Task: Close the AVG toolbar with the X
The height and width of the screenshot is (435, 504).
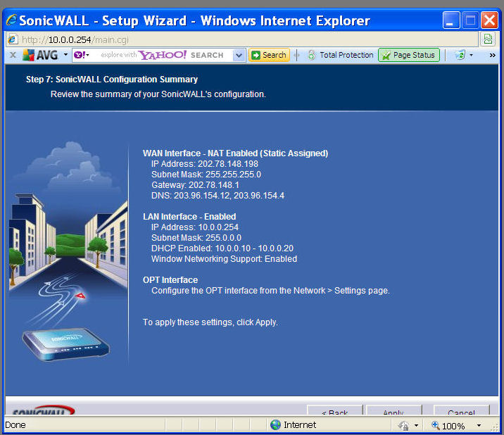Action: tap(13, 55)
